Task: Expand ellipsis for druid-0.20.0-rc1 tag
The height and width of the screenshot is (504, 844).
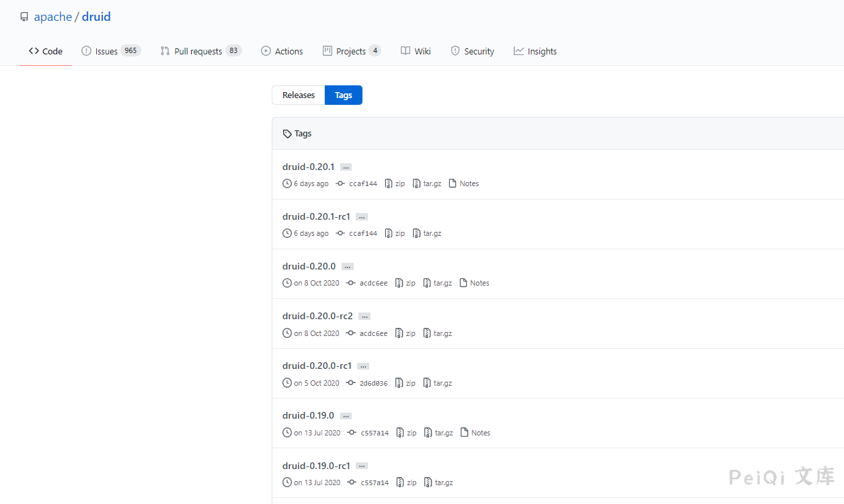Action: point(363,366)
